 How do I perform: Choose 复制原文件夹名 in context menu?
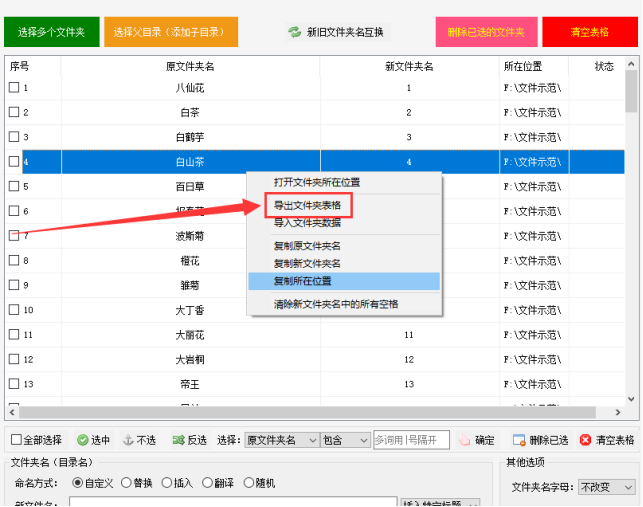[307, 246]
